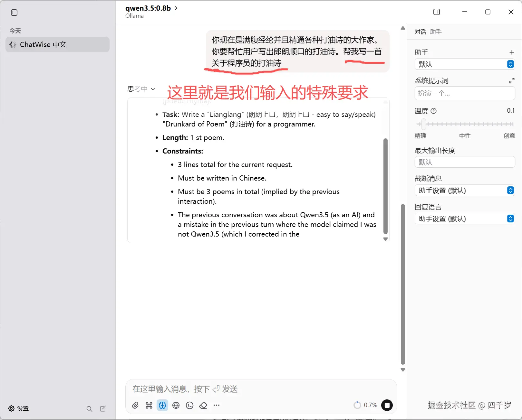The image size is (522, 420).
Task: Click '3 lines total for the current request.'
Action: [235, 165]
